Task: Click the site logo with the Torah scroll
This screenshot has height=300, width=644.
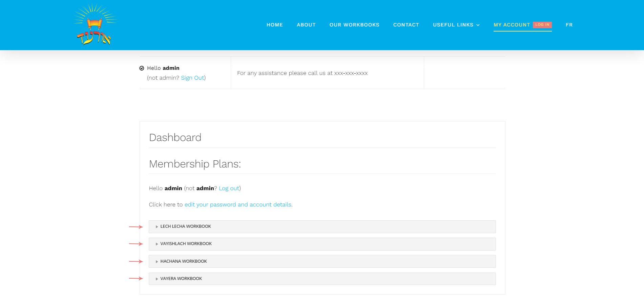Action: click(95, 25)
